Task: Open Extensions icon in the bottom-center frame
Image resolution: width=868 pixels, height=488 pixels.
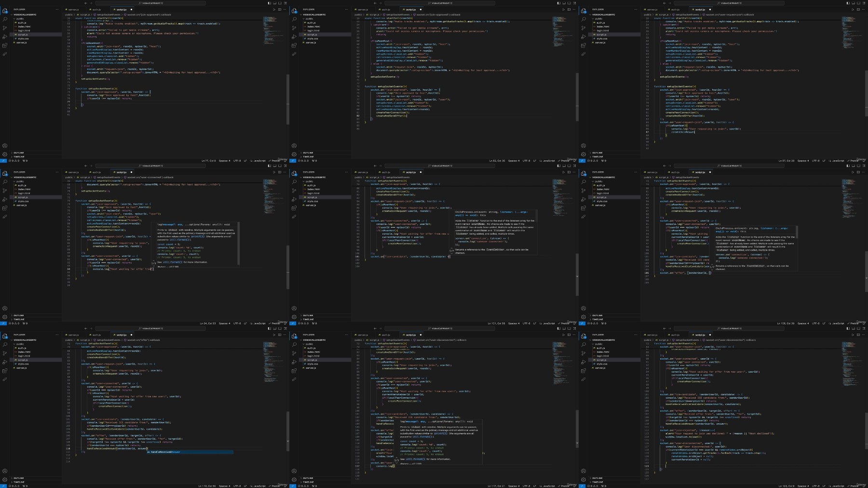Action: (x=294, y=371)
